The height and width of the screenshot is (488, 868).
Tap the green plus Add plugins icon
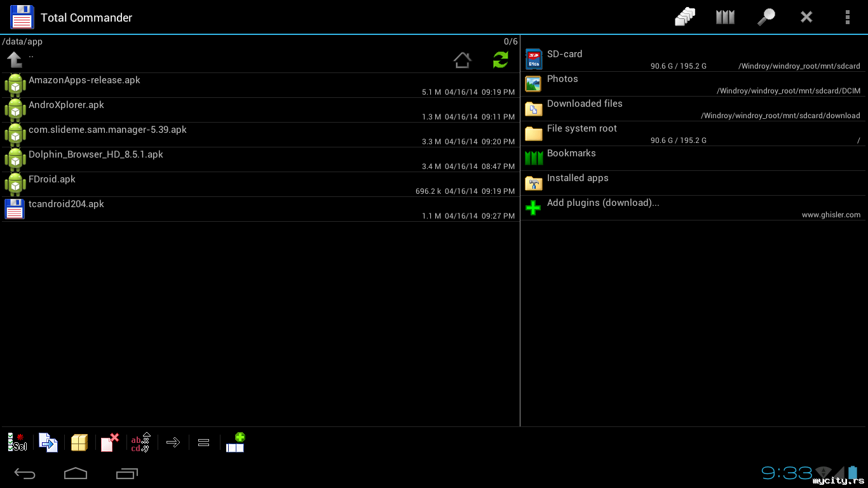(x=534, y=208)
